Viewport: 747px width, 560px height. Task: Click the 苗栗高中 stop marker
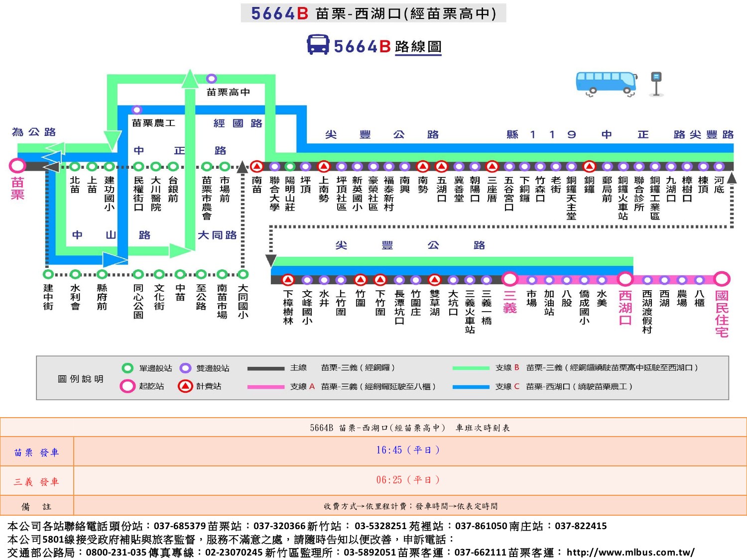pyautogui.click(x=212, y=79)
